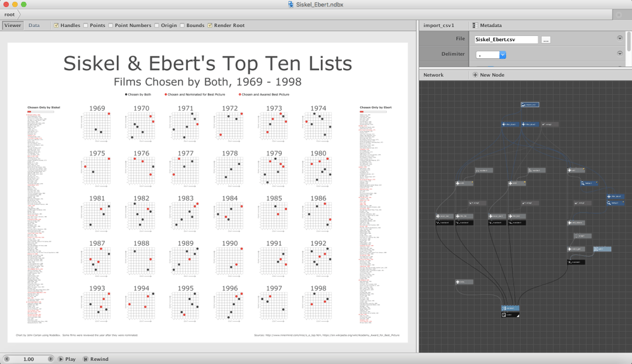Open the File row options arrow
Image resolution: width=632 pixels, height=364 pixels.
(619, 39)
